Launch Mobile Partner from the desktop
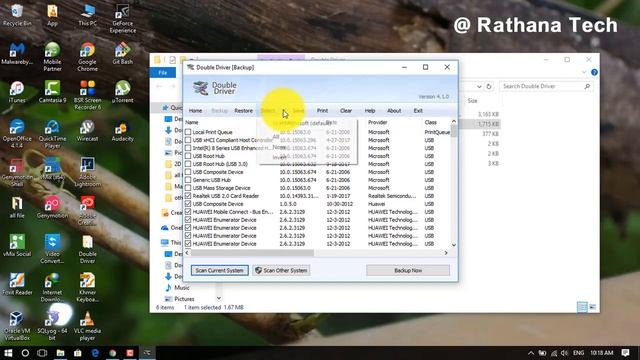640x360 pixels. (52, 57)
